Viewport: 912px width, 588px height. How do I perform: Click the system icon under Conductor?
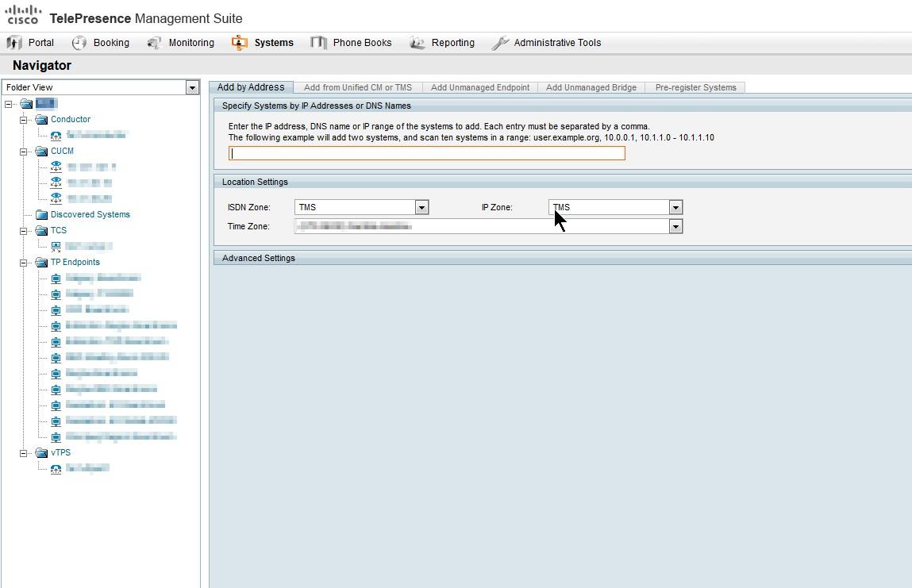(56, 136)
